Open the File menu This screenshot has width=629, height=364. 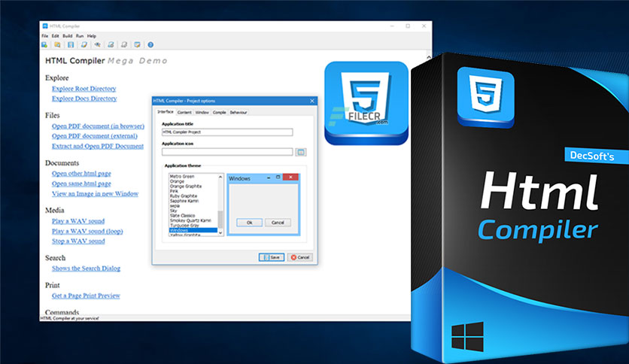(44, 35)
